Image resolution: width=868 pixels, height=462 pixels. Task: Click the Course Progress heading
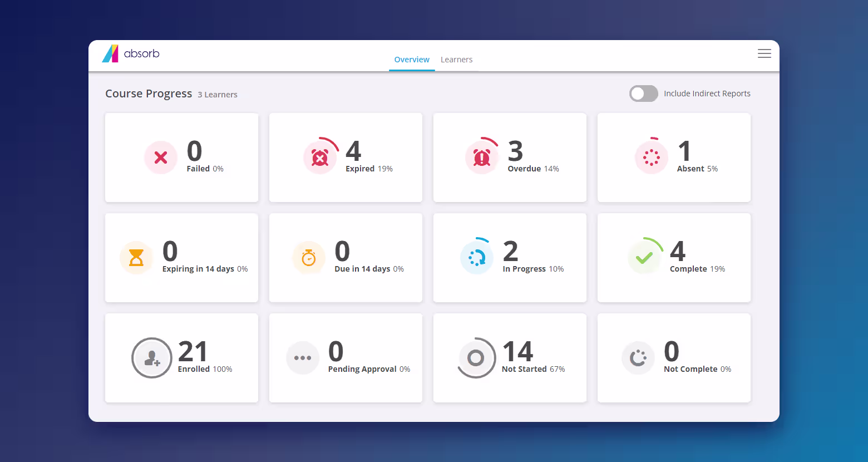tap(149, 94)
